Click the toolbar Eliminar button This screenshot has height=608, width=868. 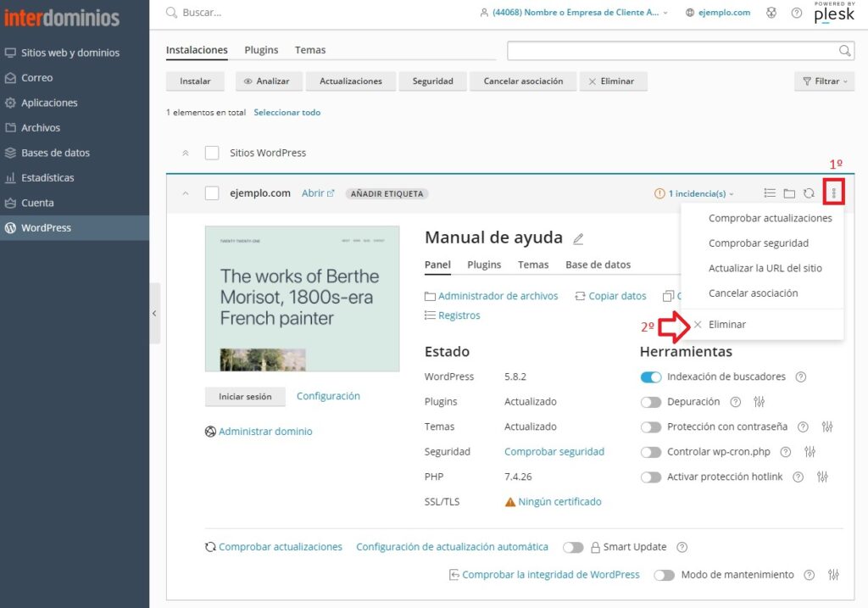[x=614, y=81]
